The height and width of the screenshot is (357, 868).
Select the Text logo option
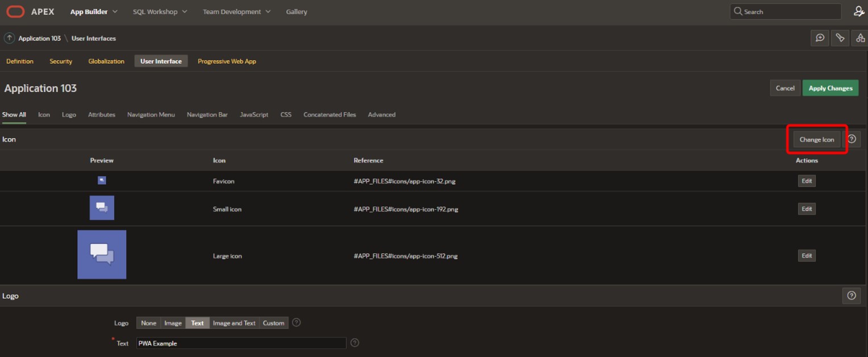[197, 323]
